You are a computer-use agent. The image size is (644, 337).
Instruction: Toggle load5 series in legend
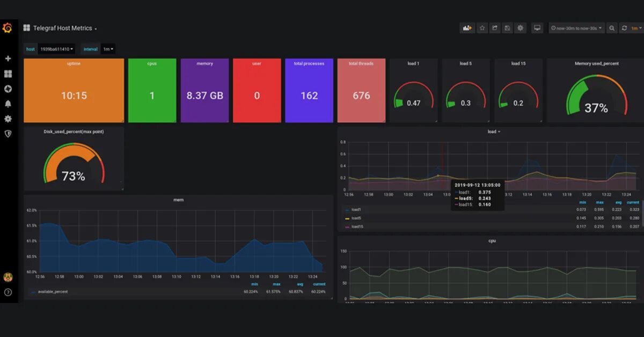tap(356, 218)
